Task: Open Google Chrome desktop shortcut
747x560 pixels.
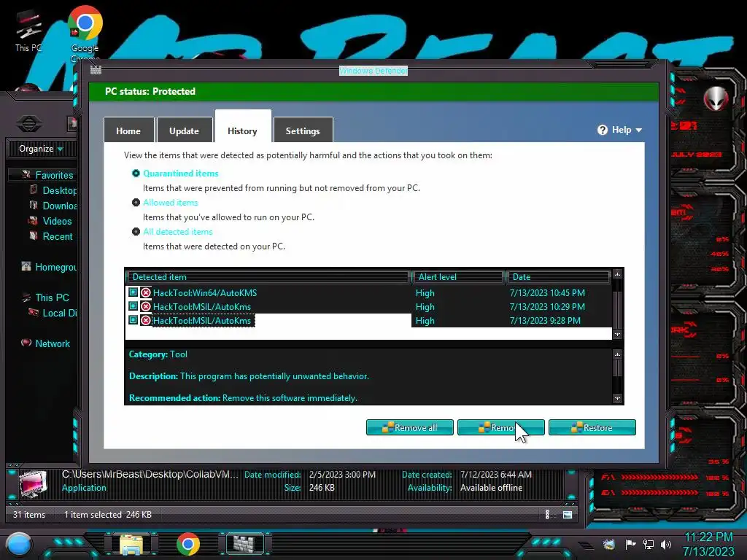Action: 85,34
